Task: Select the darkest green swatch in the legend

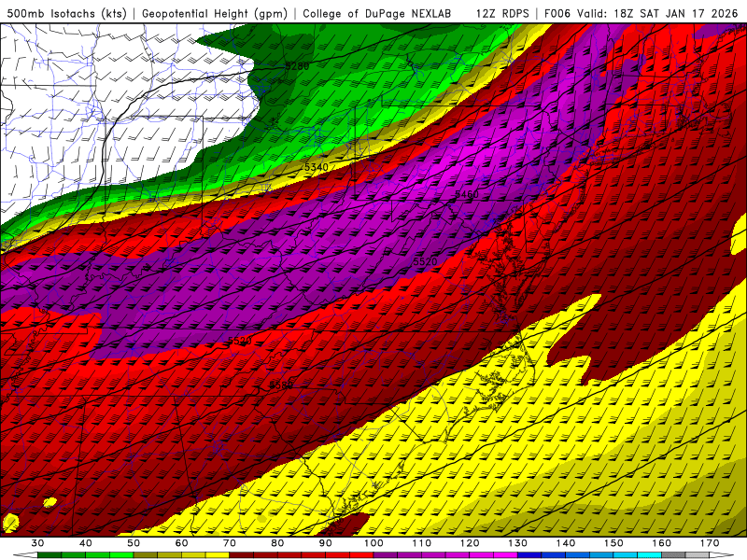Action: pyautogui.click(x=49, y=555)
